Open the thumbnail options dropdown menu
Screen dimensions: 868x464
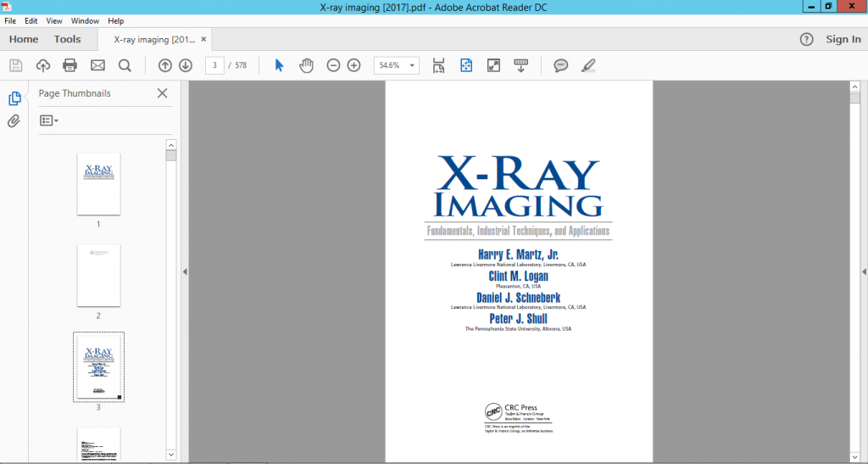[x=49, y=121]
